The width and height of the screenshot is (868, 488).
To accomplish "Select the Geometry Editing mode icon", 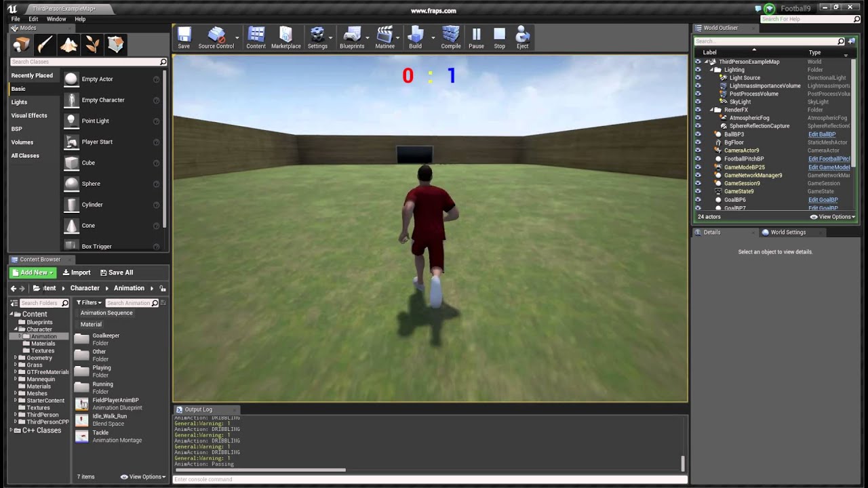I will click(115, 45).
